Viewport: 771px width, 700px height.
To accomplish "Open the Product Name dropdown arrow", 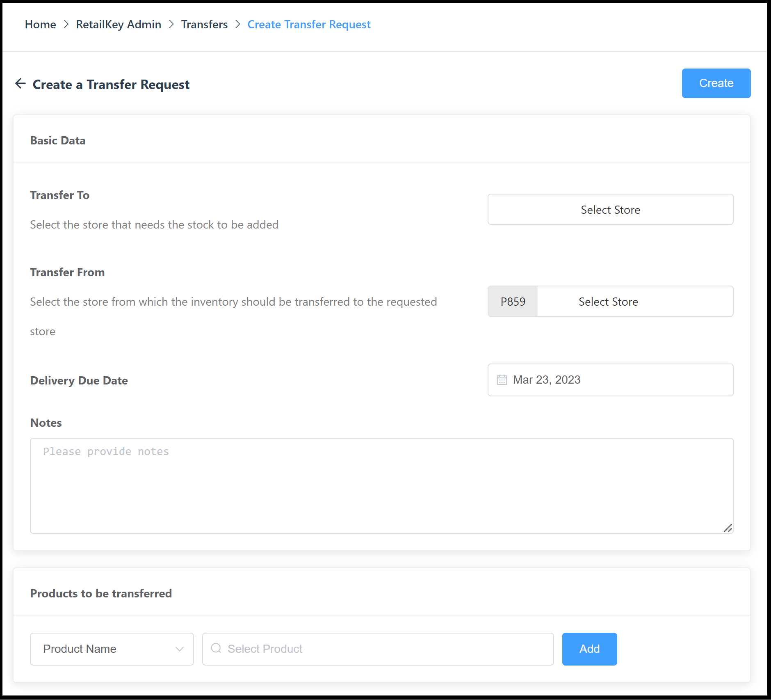I will pyautogui.click(x=179, y=649).
